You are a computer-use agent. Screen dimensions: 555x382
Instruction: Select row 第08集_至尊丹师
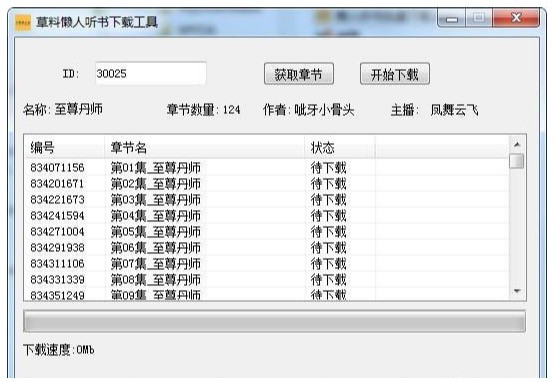coord(267,280)
